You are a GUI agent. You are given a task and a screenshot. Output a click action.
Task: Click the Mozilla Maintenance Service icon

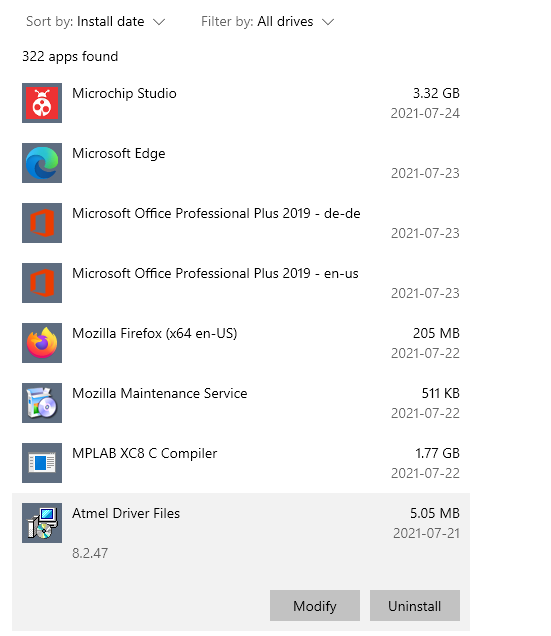(x=42, y=403)
